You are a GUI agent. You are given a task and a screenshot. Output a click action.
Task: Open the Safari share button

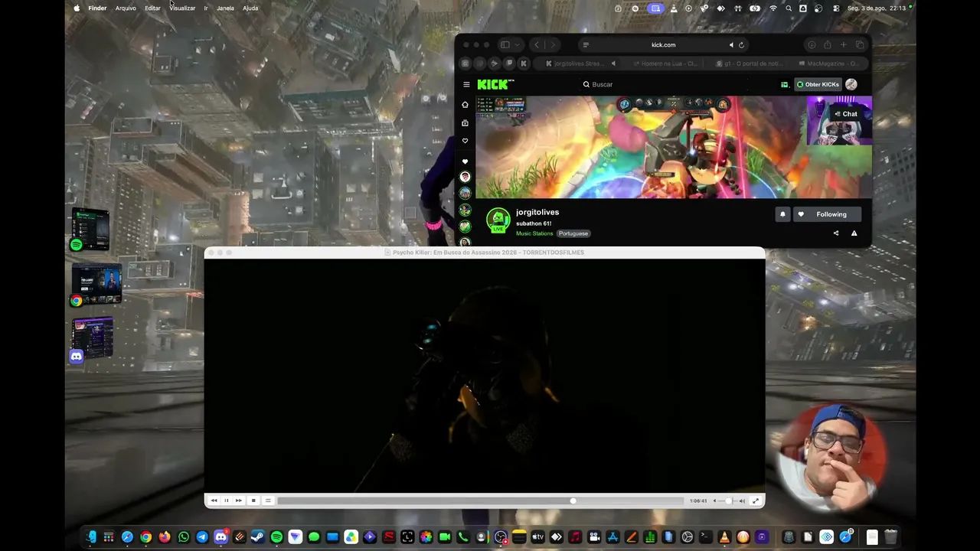[828, 45]
